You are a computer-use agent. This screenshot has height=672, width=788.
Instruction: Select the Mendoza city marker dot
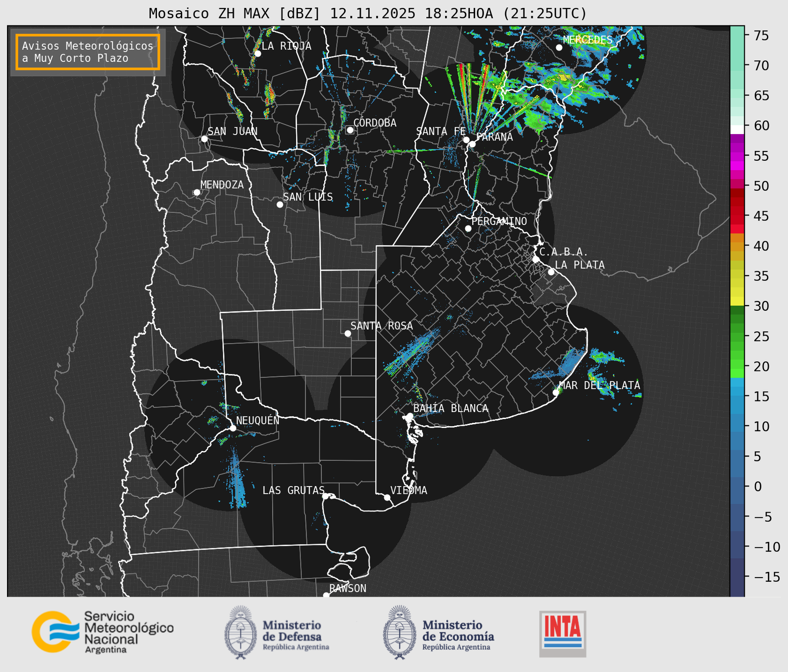point(197,193)
